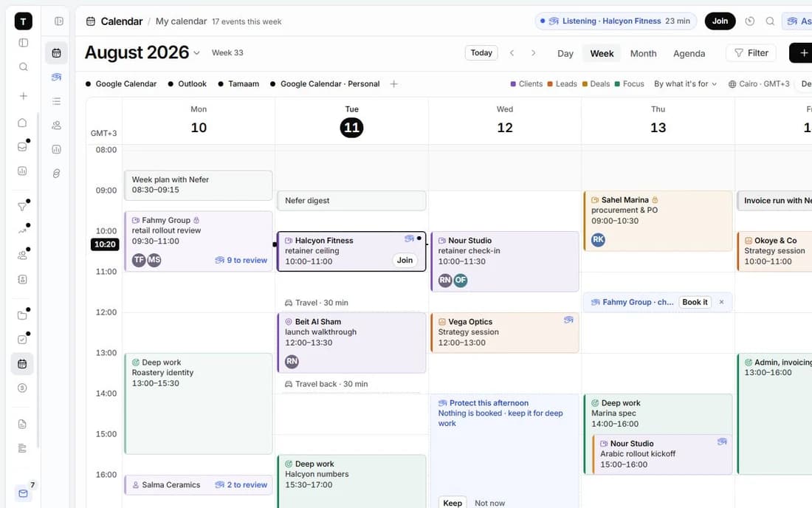
Task: Switch to Agenda view
Action: (x=689, y=53)
